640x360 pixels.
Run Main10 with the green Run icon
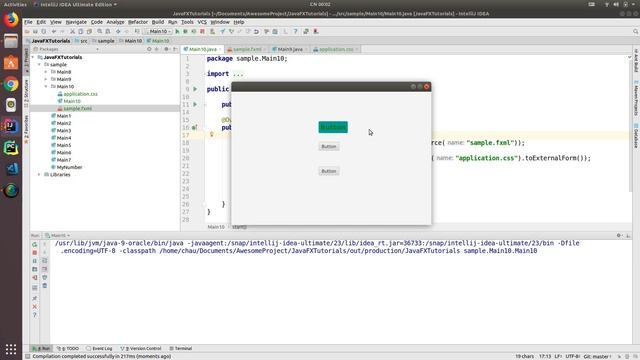(177, 31)
